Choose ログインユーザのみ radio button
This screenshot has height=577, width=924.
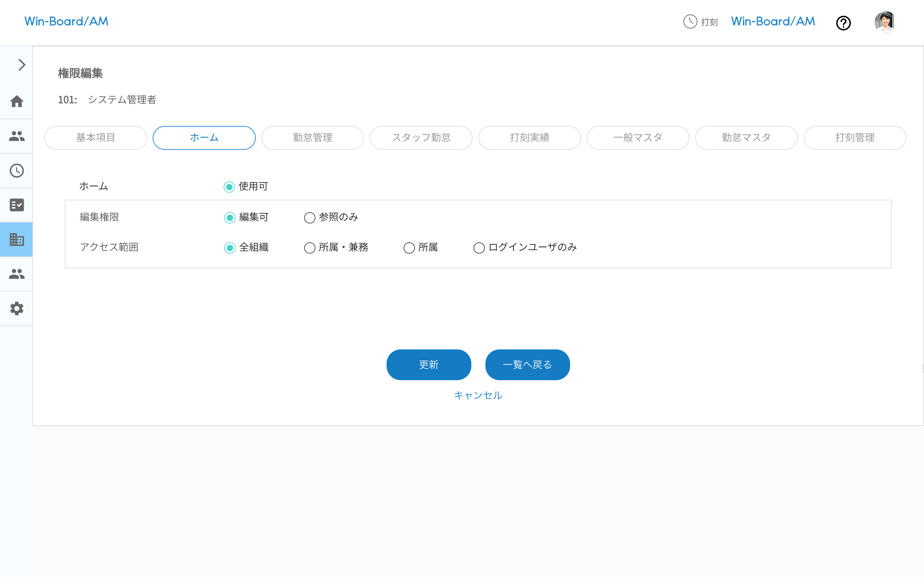[x=479, y=248]
